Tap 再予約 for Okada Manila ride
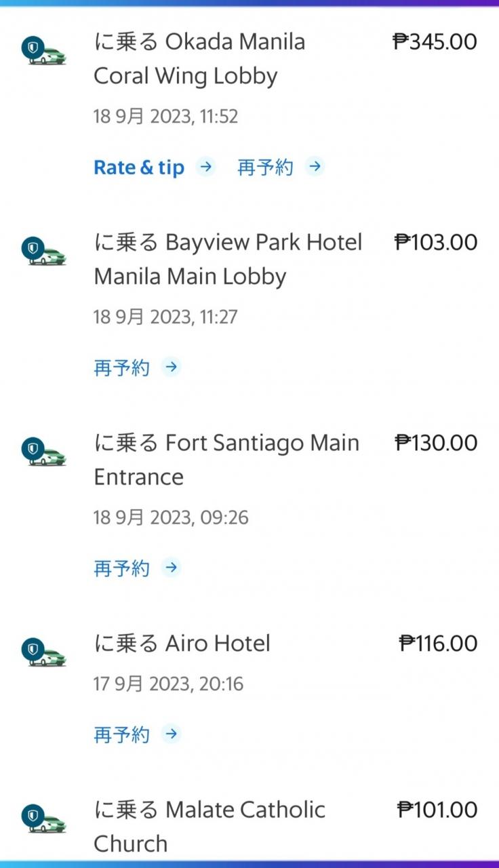Screen dimensions: 499x868 coord(265,167)
